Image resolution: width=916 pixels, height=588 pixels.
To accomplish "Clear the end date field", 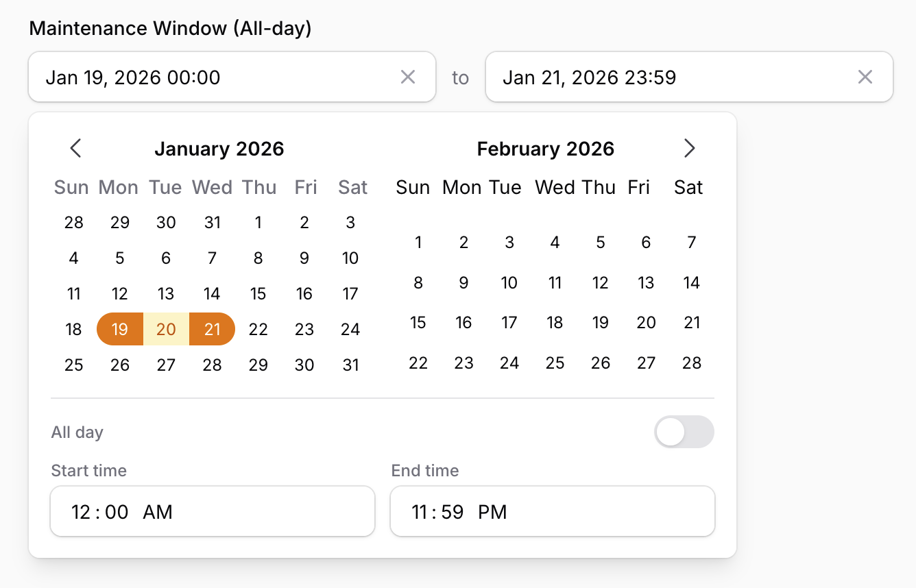I will [x=865, y=77].
